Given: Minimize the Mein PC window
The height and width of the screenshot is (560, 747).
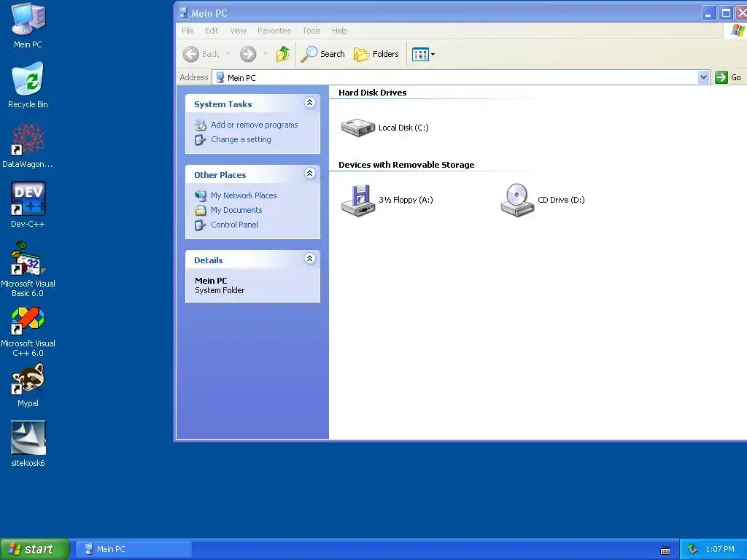Looking at the screenshot, I should [708, 13].
